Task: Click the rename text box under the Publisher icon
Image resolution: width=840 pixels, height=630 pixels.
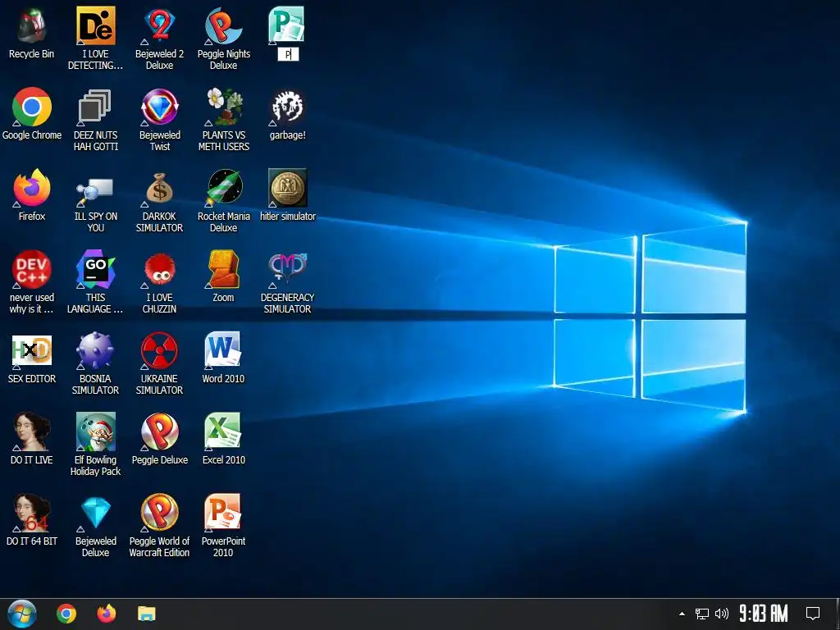Action: (288, 54)
